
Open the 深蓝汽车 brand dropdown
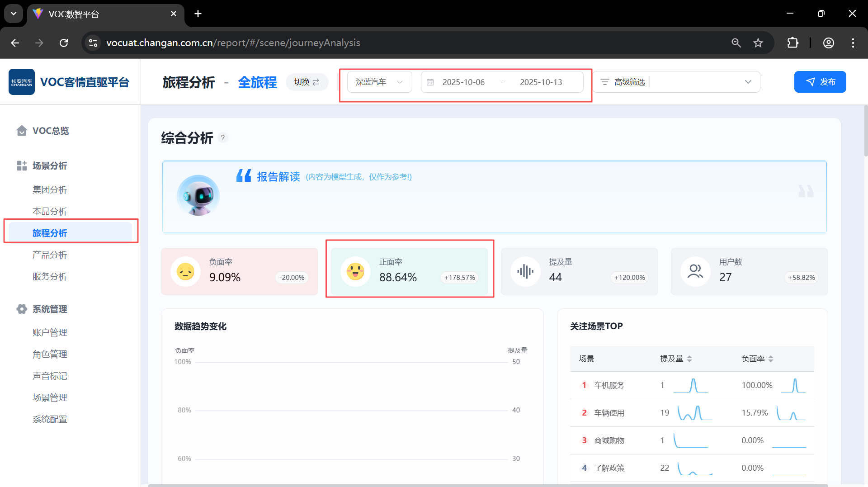[x=379, y=82]
